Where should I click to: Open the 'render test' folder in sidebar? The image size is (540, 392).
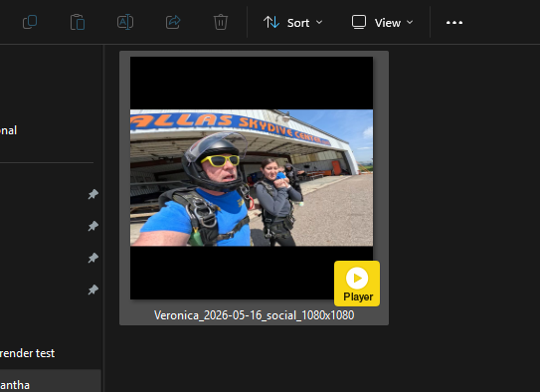[28, 353]
